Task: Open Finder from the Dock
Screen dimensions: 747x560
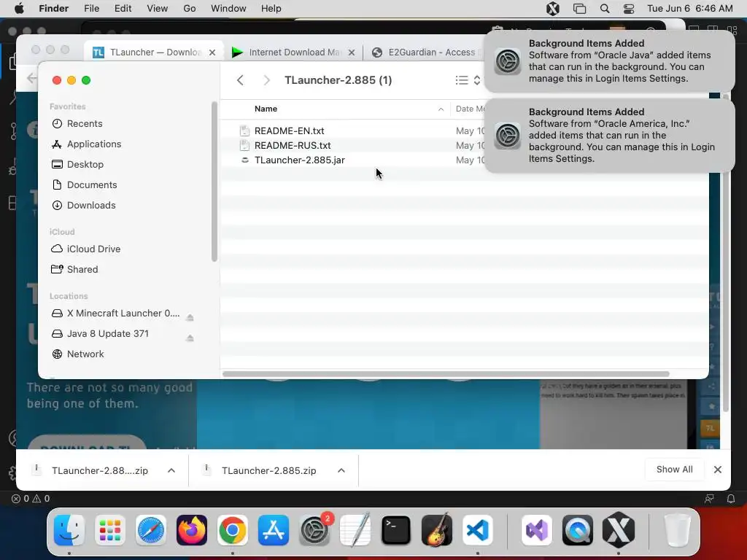Action: [69, 530]
